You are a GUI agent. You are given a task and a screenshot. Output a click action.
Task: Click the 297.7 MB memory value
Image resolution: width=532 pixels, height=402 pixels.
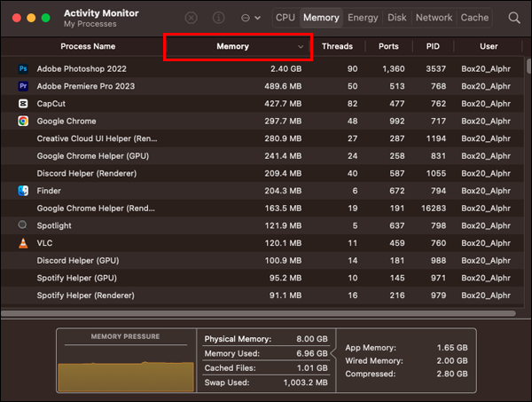pos(283,122)
